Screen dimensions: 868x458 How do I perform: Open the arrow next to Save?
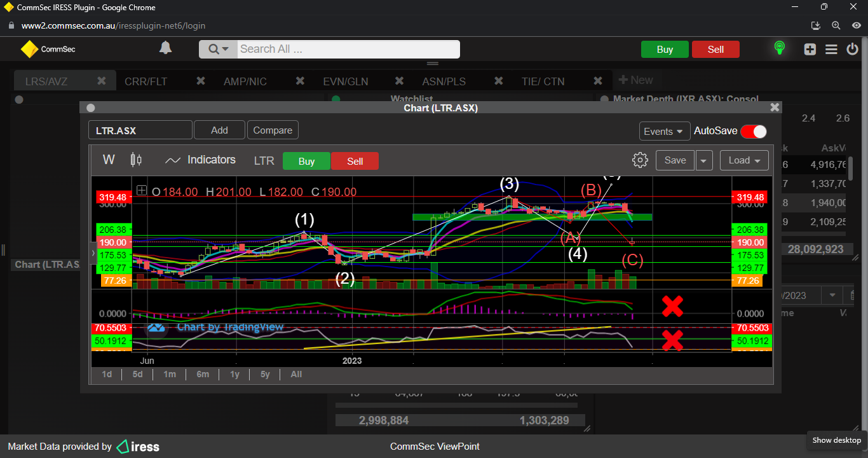(704, 160)
